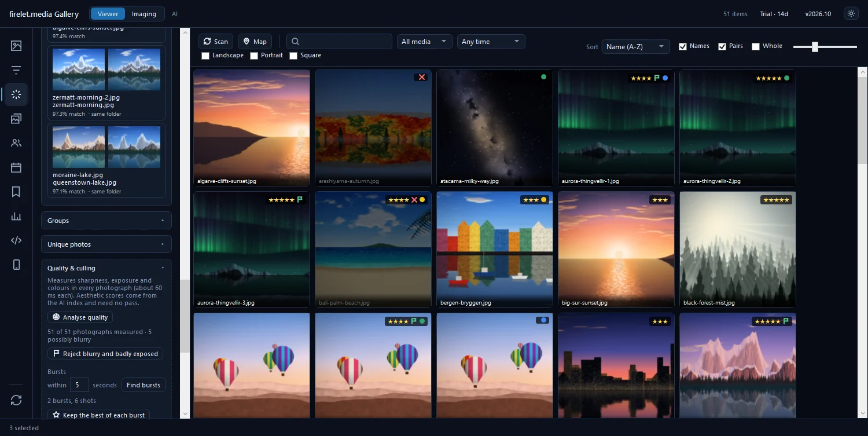Open the photo library sidebar icon
The image size is (868, 436).
pyautogui.click(x=16, y=46)
